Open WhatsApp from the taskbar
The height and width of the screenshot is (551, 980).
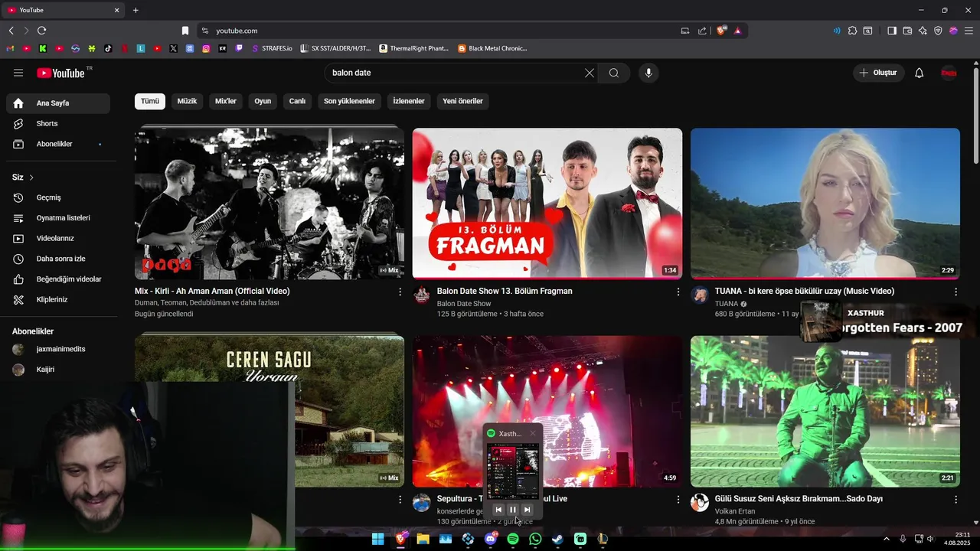(x=535, y=539)
